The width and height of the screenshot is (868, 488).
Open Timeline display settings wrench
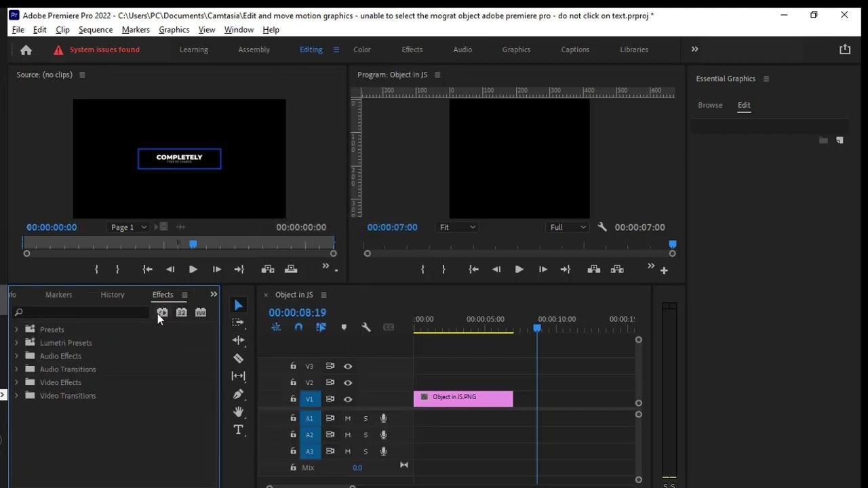pyautogui.click(x=366, y=327)
